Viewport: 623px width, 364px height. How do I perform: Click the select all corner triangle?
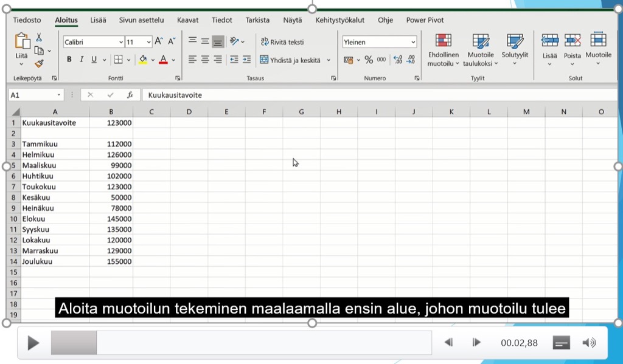tap(15, 112)
